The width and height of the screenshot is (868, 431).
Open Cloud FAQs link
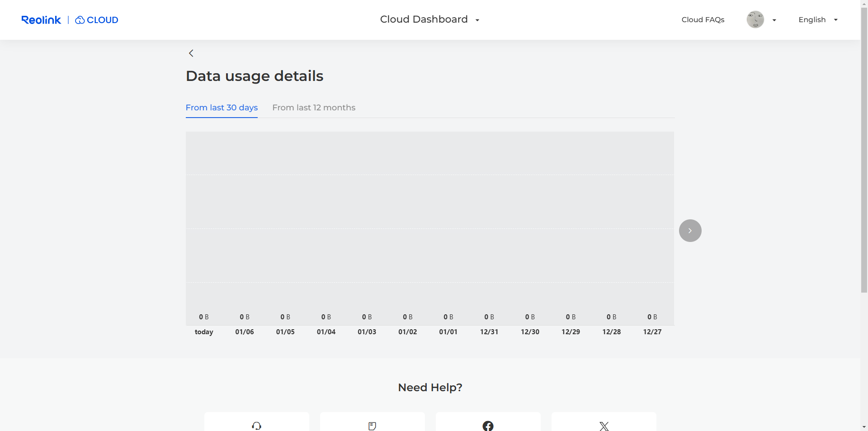(x=703, y=20)
